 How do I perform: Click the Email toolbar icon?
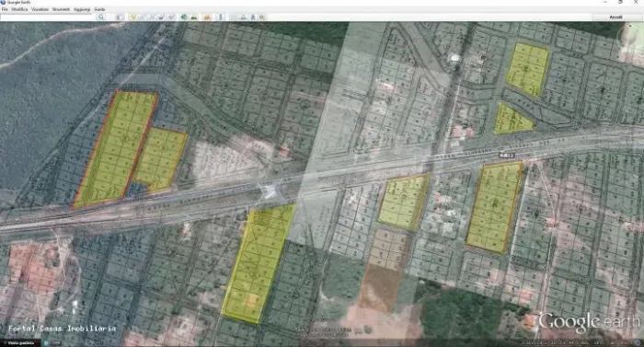234,17
